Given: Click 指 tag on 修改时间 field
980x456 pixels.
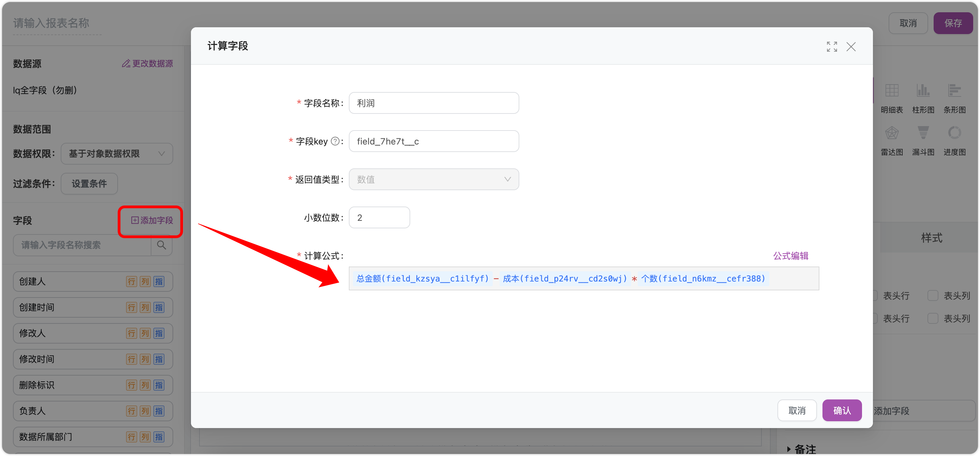Looking at the screenshot, I should click(159, 359).
